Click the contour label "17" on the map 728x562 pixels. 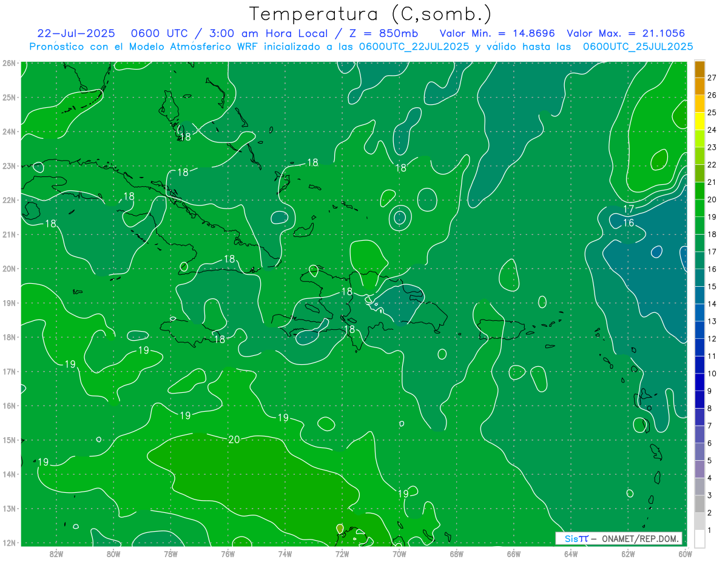coord(629,209)
